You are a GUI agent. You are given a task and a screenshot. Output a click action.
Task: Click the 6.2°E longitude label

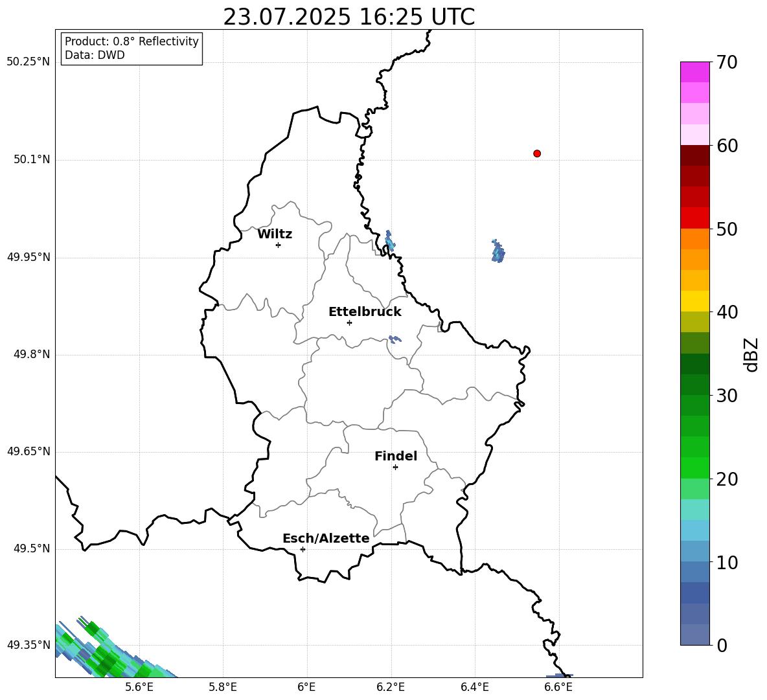(391, 687)
